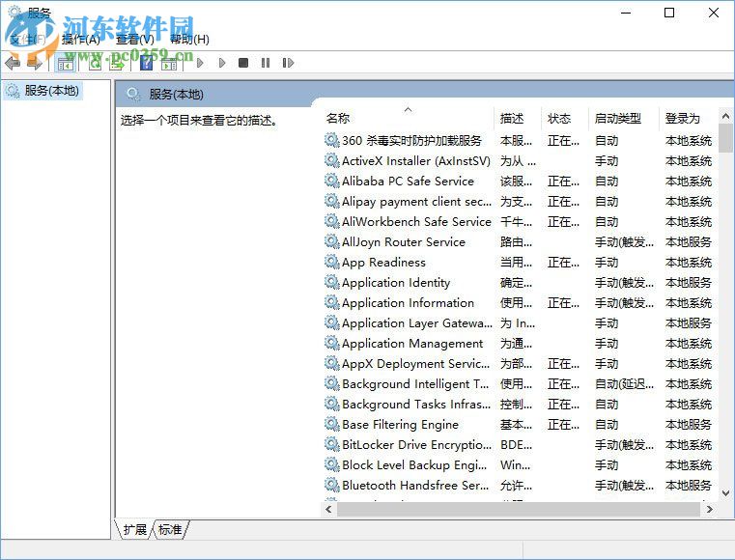
Task: Open the 帮助(H) menu
Action: [189, 40]
